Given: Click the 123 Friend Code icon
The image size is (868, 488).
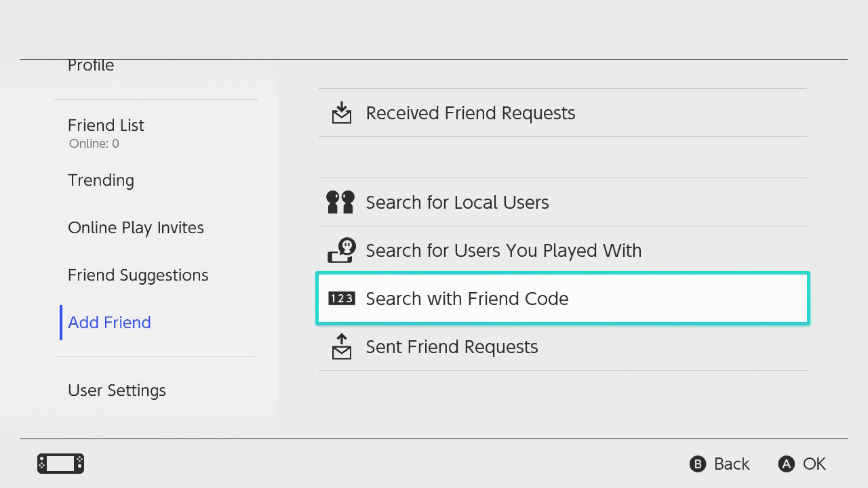Looking at the screenshot, I should pos(341,298).
